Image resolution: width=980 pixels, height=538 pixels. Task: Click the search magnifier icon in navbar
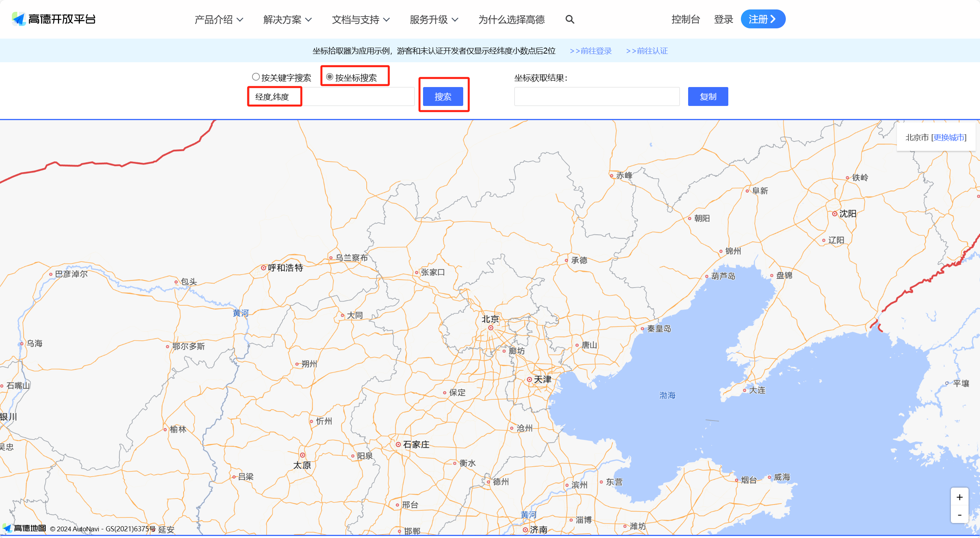click(x=570, y=19)
